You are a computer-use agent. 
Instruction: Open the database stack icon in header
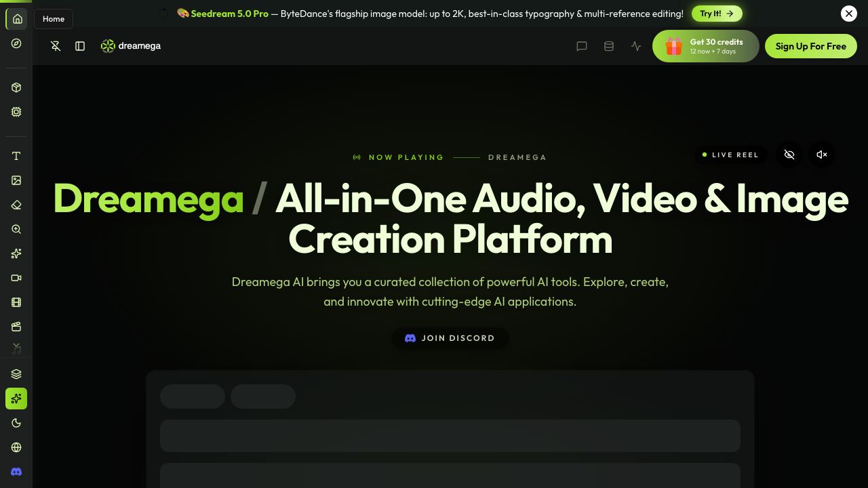click(609, 46)
